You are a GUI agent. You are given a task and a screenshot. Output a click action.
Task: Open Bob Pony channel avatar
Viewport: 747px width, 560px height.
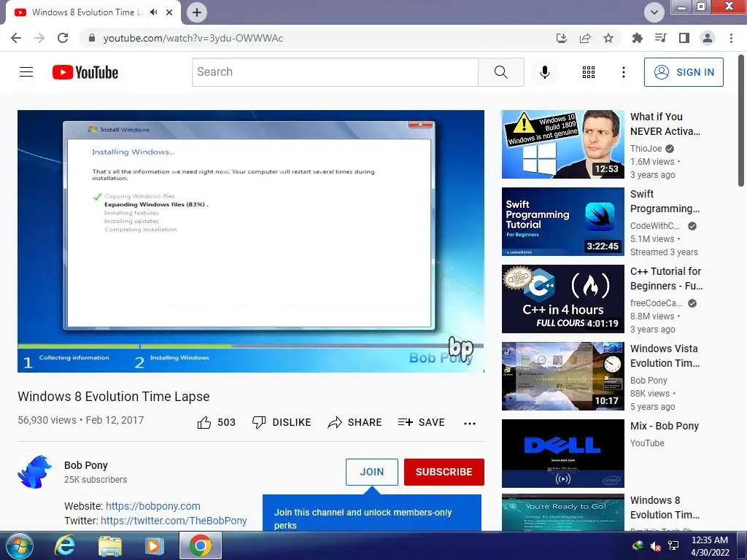pos(35,472)
